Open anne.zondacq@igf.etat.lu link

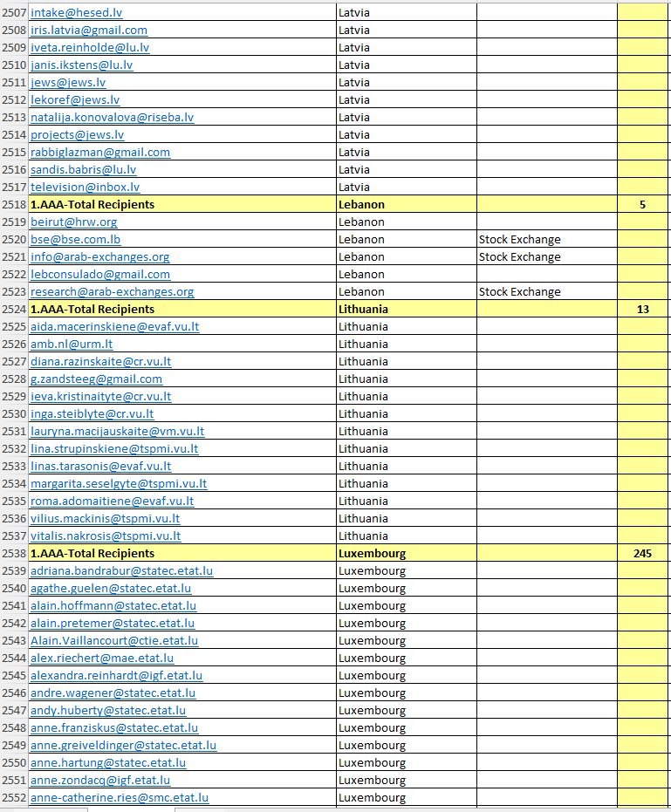tap(100, 780)
